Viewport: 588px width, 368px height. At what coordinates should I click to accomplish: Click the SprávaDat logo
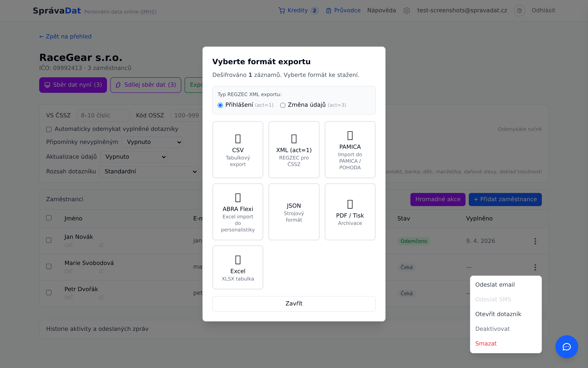(57, 11)
